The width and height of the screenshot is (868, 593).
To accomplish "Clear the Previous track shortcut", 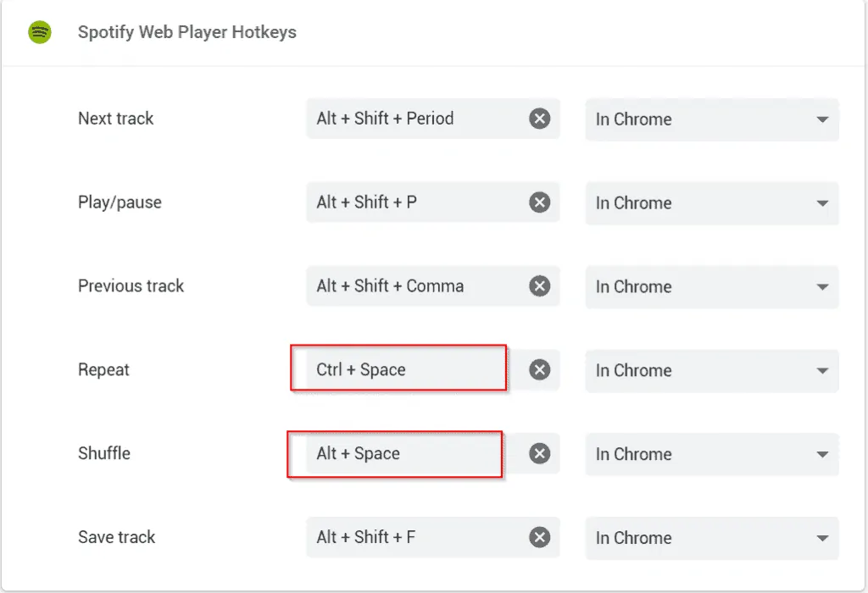I will click(x=540, y=286).
